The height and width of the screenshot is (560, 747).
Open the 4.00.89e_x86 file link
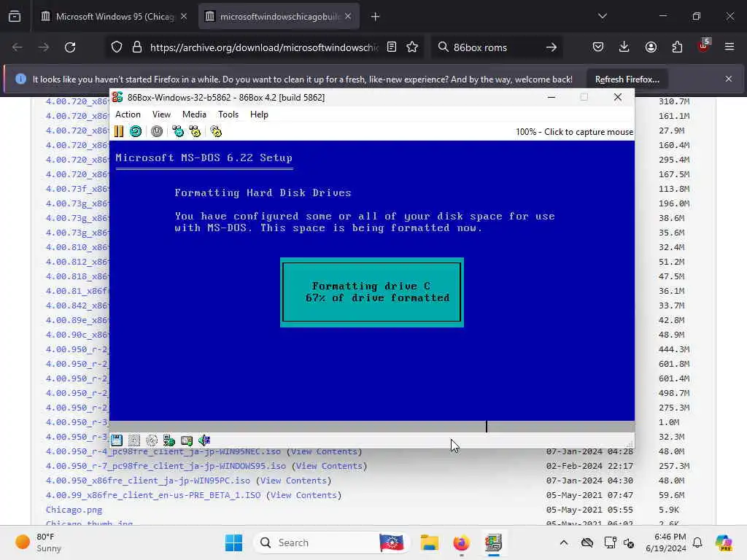tap(77, 320)
